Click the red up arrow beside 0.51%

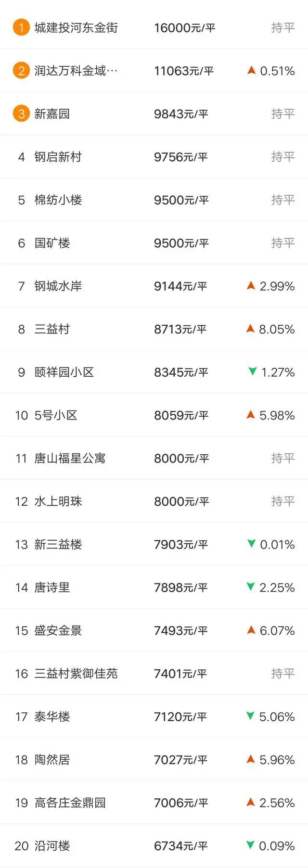[251, 70]
